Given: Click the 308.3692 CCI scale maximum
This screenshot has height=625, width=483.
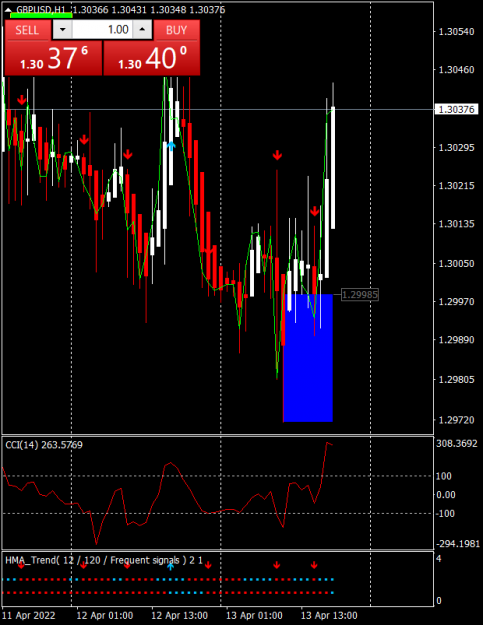Looking at the screenshot, I should [x=457, y=444].
